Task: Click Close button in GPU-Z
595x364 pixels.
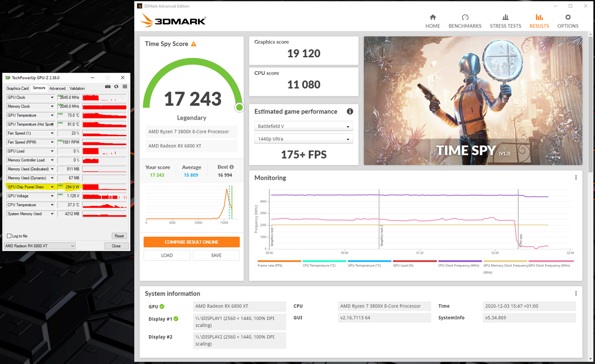Action: click(116, 246)
